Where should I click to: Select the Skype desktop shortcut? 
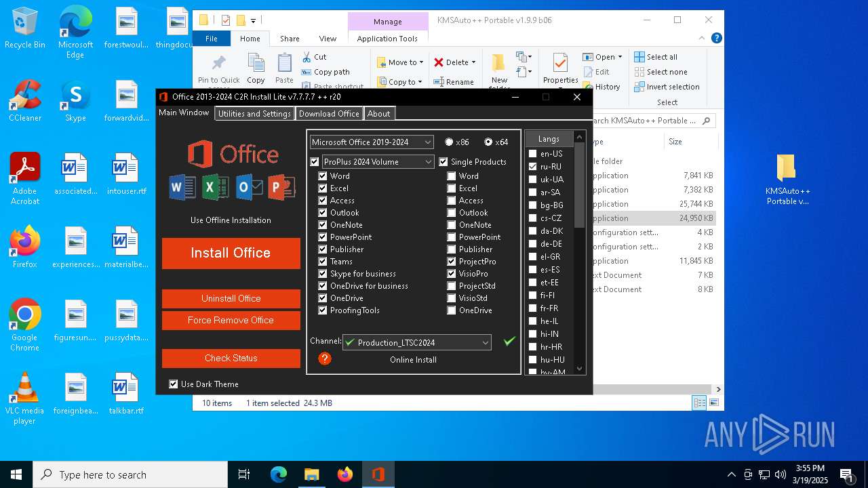coord(75,101)
